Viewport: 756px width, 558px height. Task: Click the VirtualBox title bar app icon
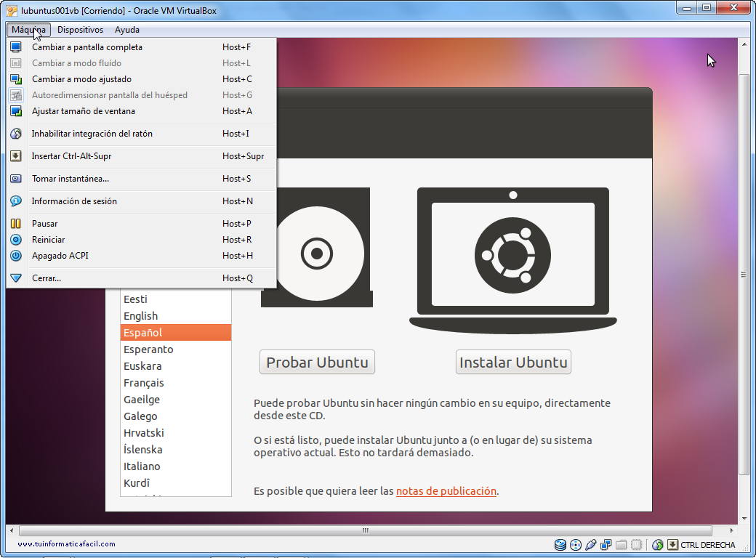12,11
